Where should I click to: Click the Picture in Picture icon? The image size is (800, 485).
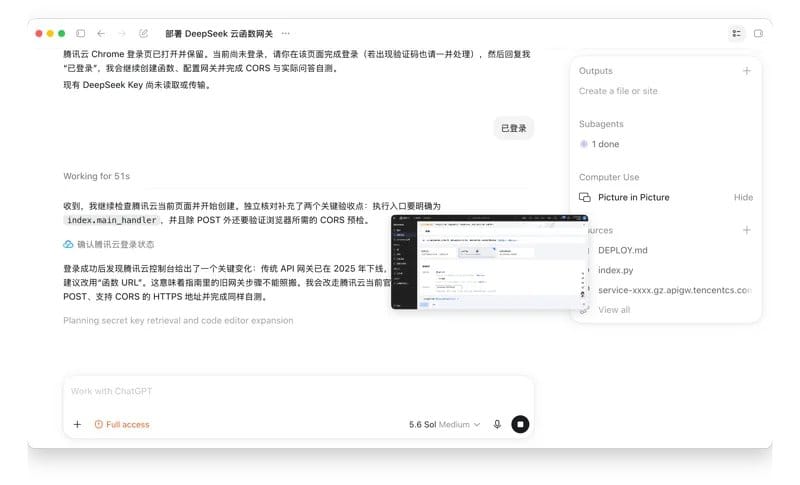(x=585, y=197)
